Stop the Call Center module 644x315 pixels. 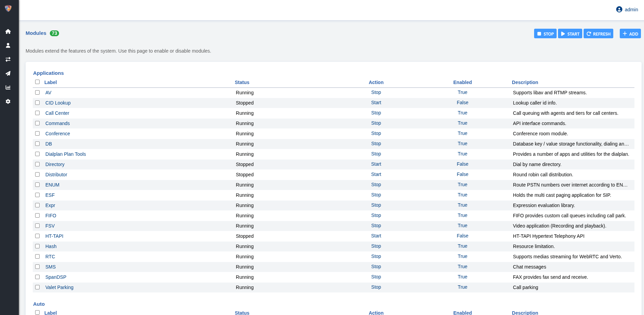pos(376,113)
